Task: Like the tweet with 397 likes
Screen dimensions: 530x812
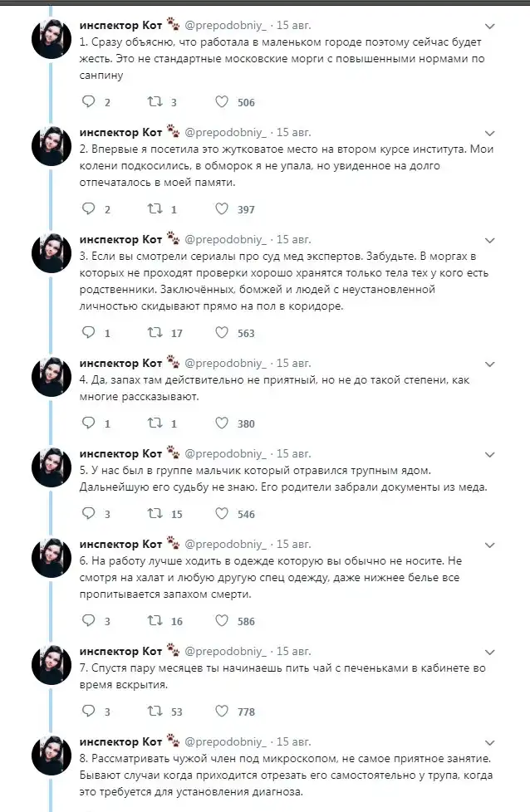Action: [222, 209]
